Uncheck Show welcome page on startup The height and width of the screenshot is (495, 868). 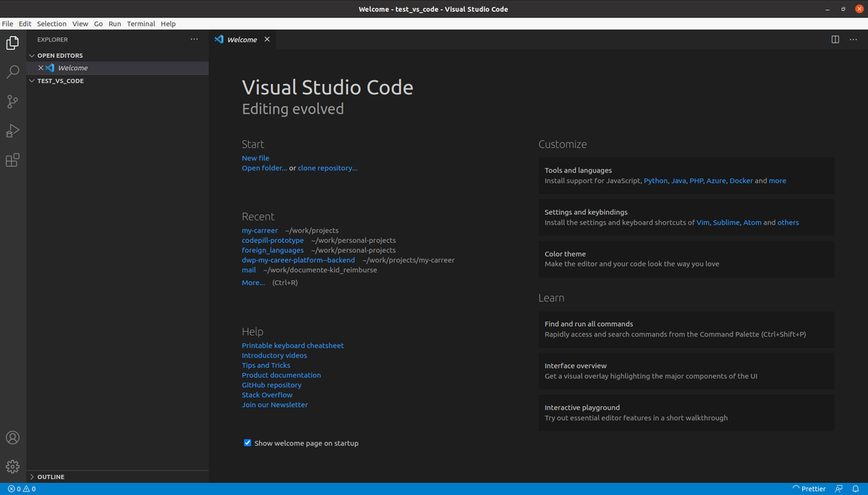247,442
